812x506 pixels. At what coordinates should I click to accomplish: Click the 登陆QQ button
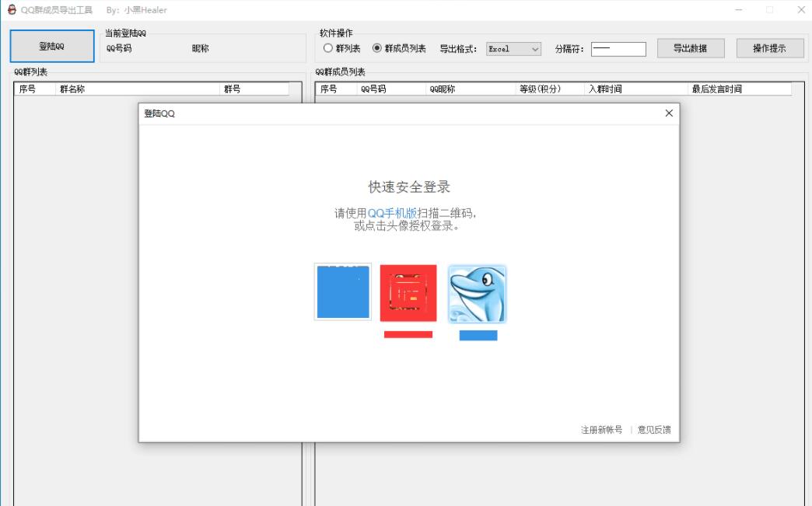52,46
